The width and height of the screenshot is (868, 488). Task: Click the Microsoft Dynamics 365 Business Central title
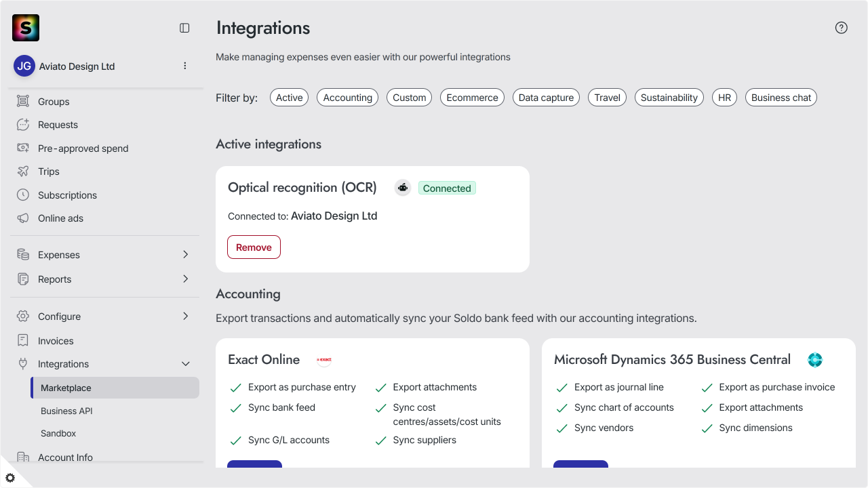coord(672,360)
